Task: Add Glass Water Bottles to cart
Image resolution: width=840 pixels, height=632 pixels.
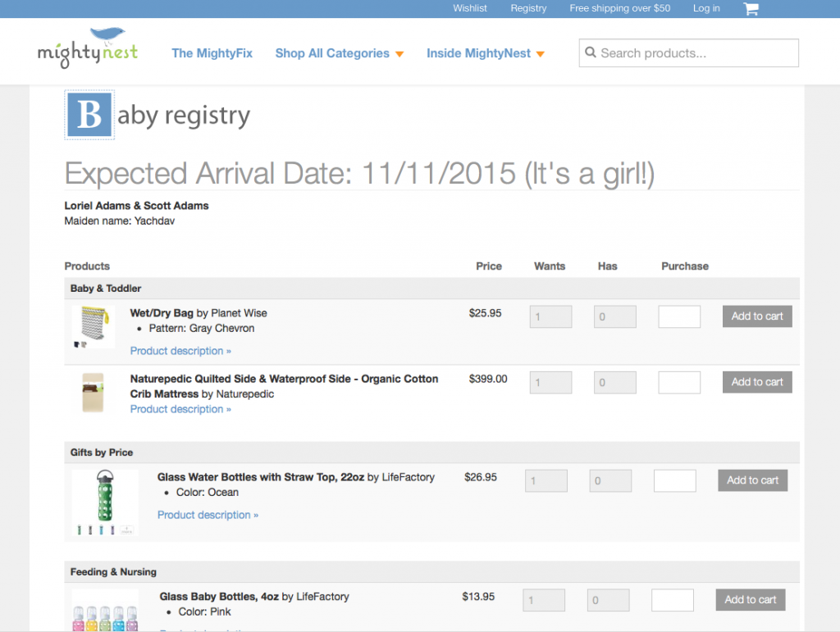Action: coord(753,480)
